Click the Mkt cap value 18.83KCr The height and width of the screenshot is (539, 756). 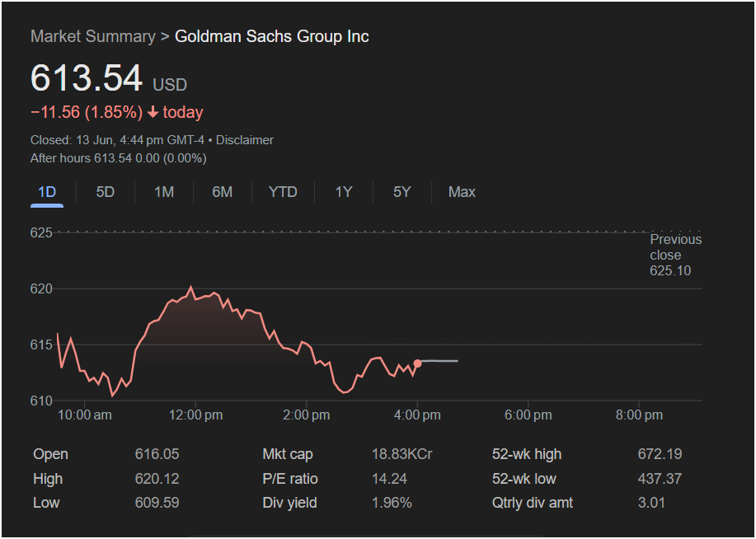(401, 454)
